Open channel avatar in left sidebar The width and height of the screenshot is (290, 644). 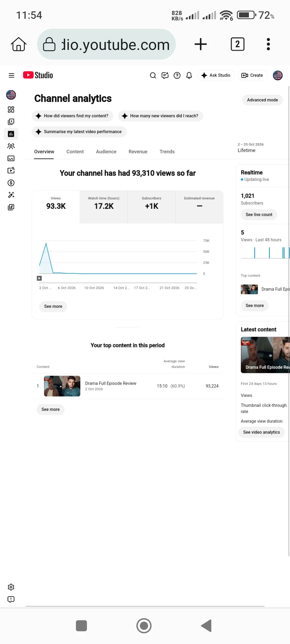(x=11, y=95)
